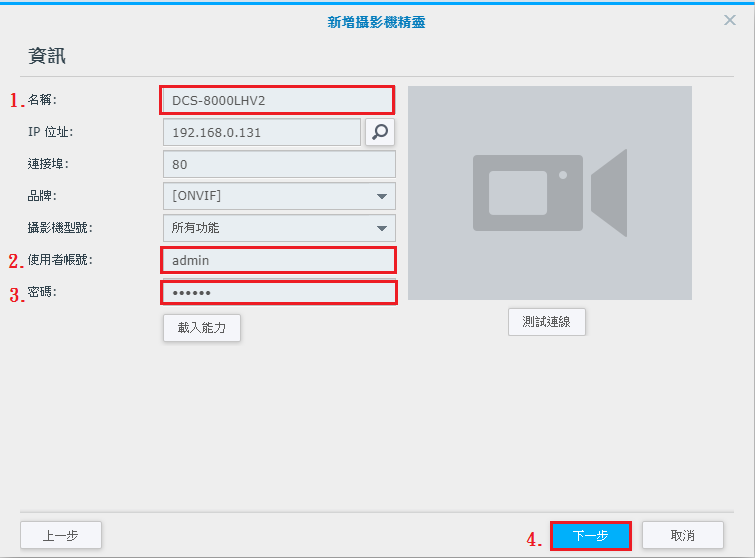Open the 品牌 dropdown showing [ONVIF]
Screen dimensions: 755x558
278,196
